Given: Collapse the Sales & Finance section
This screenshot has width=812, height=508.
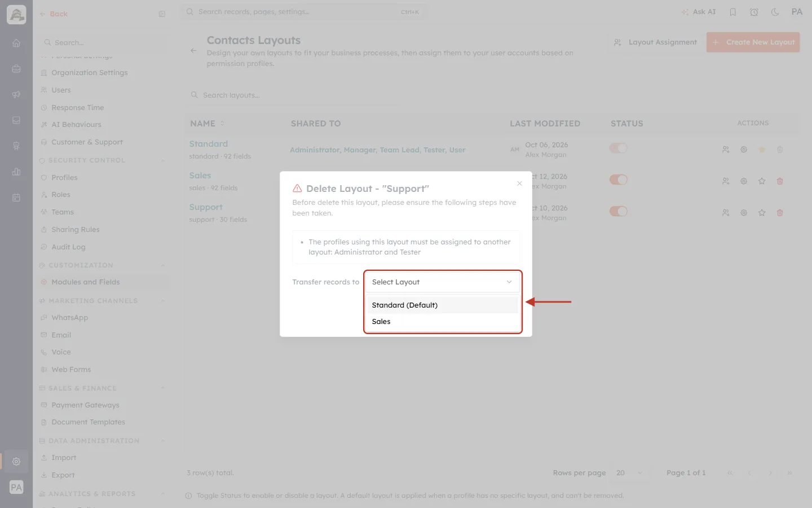Looking at the screenshot, I should 163,388.
